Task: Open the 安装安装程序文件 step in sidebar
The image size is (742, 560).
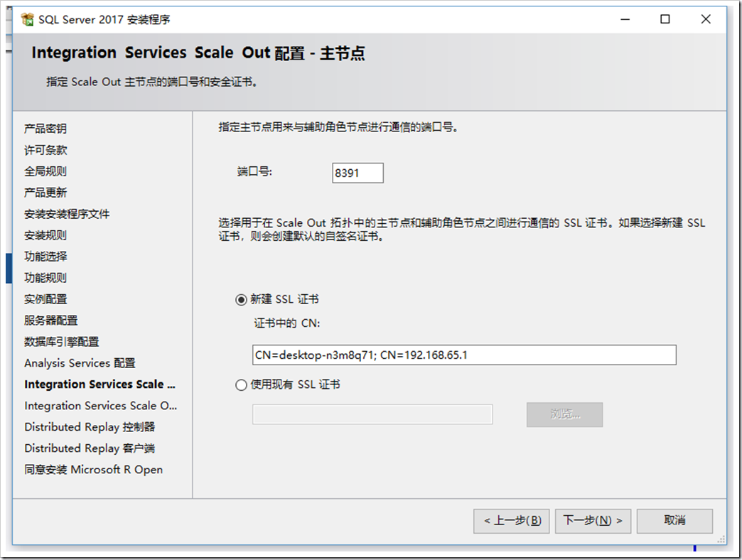Action: 67,214
